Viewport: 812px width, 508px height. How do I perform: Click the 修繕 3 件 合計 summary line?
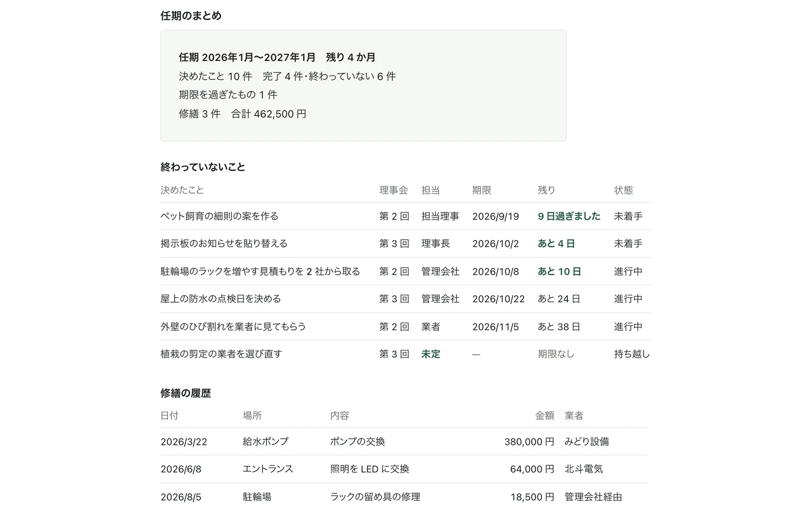(243, 114)
